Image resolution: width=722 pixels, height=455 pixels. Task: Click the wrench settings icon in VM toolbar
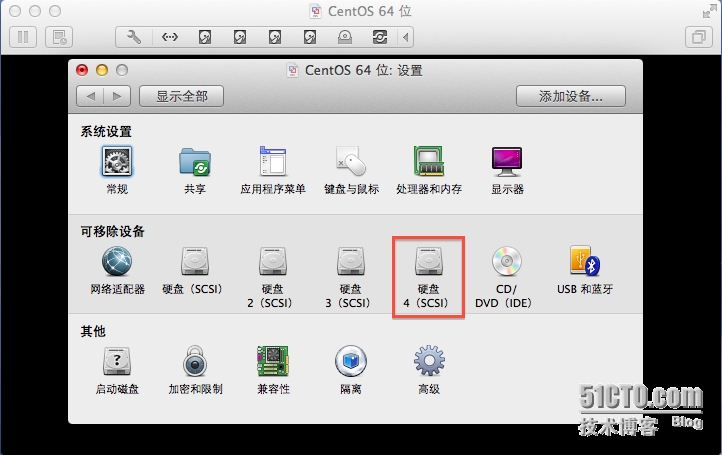click(x=134, y=37)
